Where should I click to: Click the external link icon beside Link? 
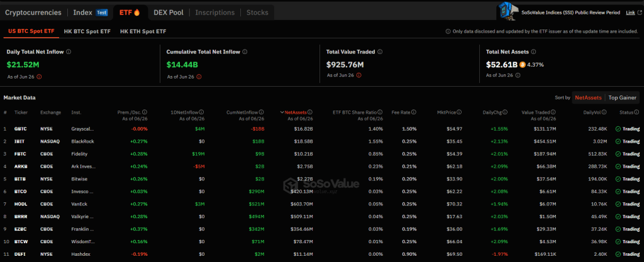[x=640, y=13]
